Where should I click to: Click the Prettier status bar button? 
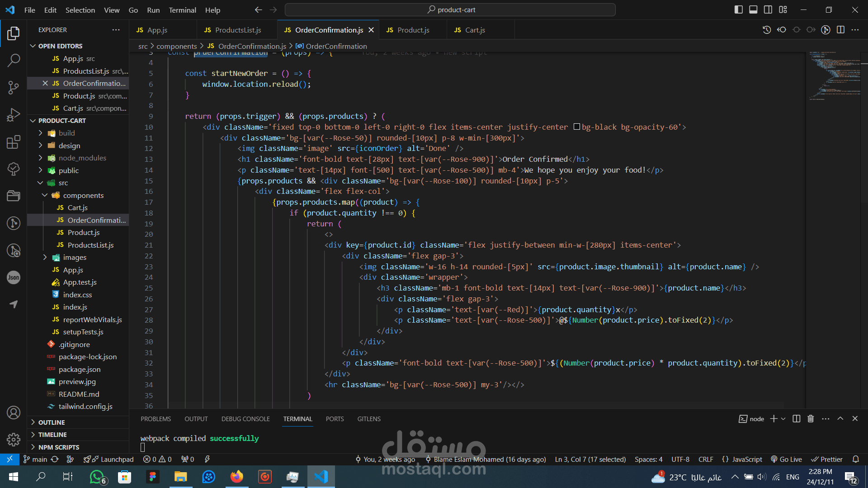pyautogui.click(x=827, y=459)
